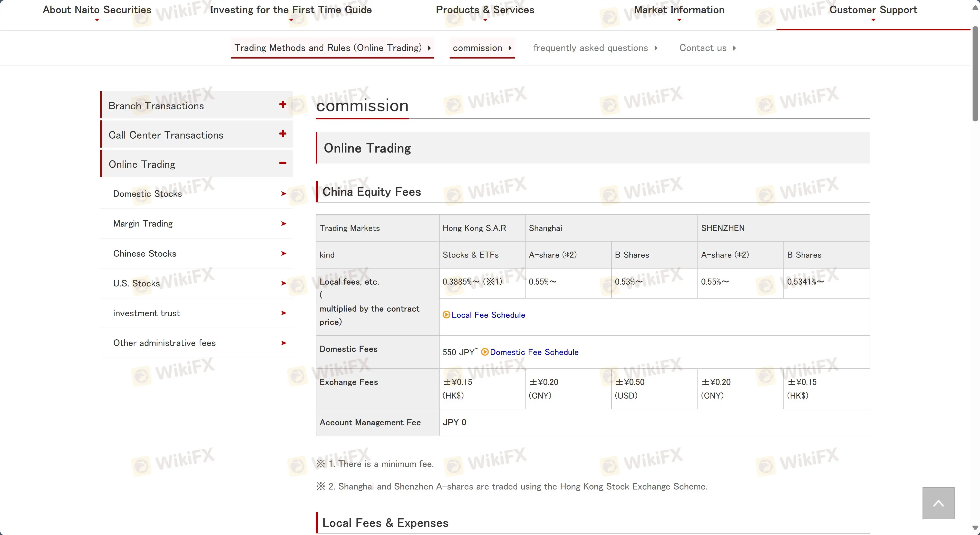980x535 pixels.
Task: Click orange circle icon before Domestic Fee Schedule
Action: coord(485,352)
